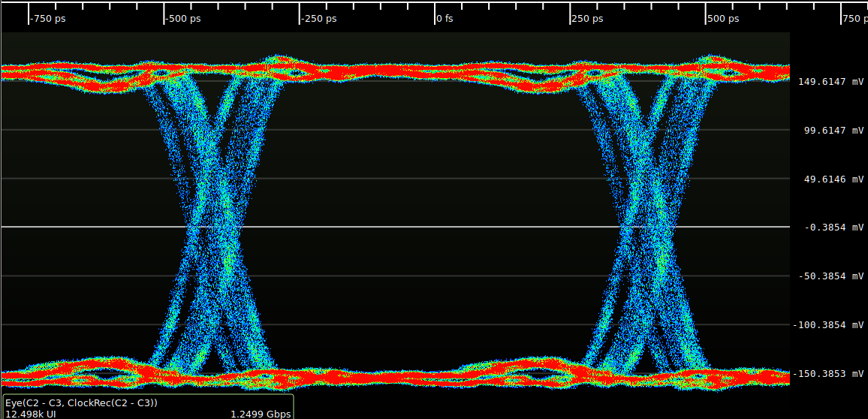Click the -750 ps timeline label
The width and height of the screenshot is (868, 419).
point(49,19)
